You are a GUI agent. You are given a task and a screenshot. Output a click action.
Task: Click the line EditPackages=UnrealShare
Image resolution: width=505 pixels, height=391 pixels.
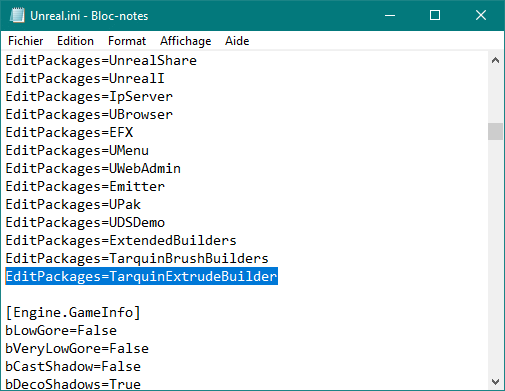point(101,61)
